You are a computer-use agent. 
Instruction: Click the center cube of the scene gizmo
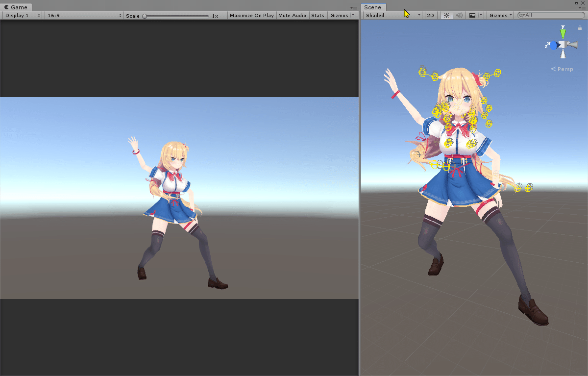click(x=563, y=45)
